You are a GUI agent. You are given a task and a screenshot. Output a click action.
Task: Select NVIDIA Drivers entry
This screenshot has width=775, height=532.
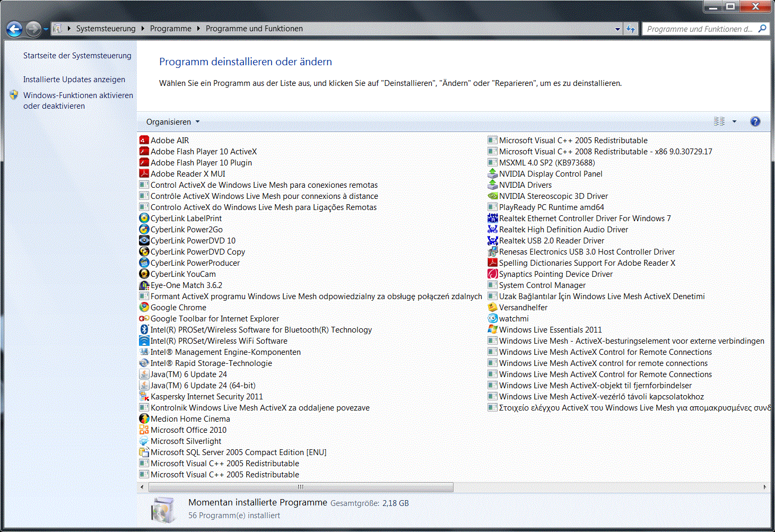(x=520, y=185)
